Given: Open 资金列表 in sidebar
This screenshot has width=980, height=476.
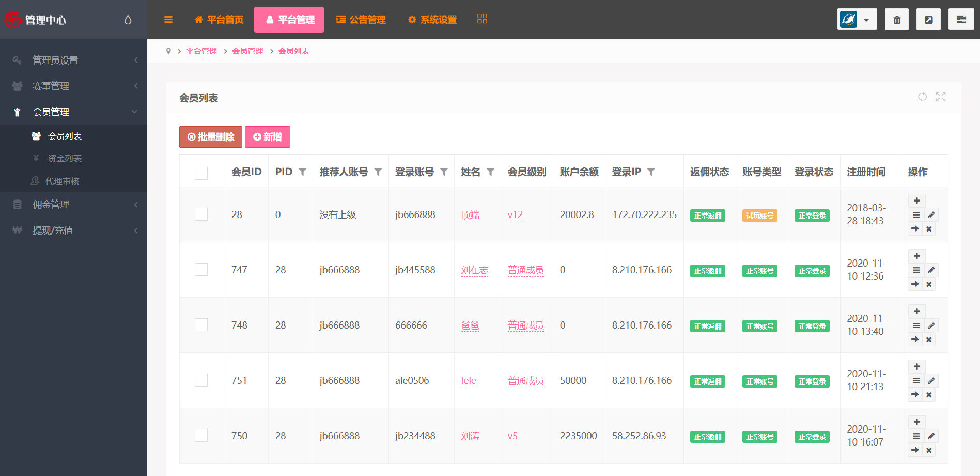Looking at the screenshot, I should [x=65, y=158].
